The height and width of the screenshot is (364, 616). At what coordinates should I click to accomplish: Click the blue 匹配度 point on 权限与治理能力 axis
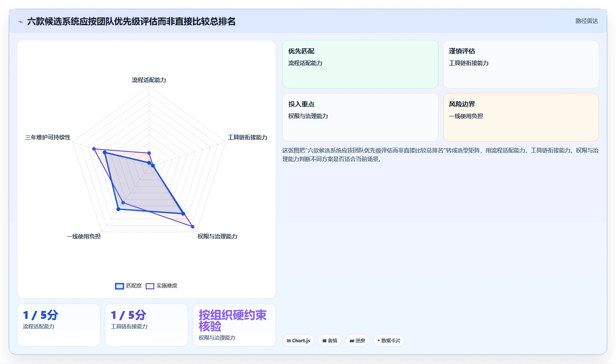point(183,214)
